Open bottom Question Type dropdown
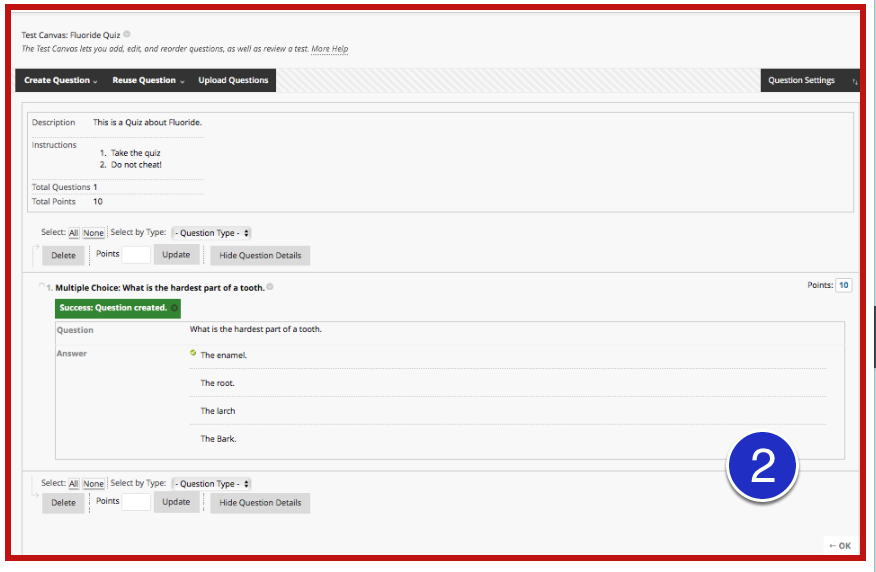This screenshot has width=876, height=572. coord(211,484)
